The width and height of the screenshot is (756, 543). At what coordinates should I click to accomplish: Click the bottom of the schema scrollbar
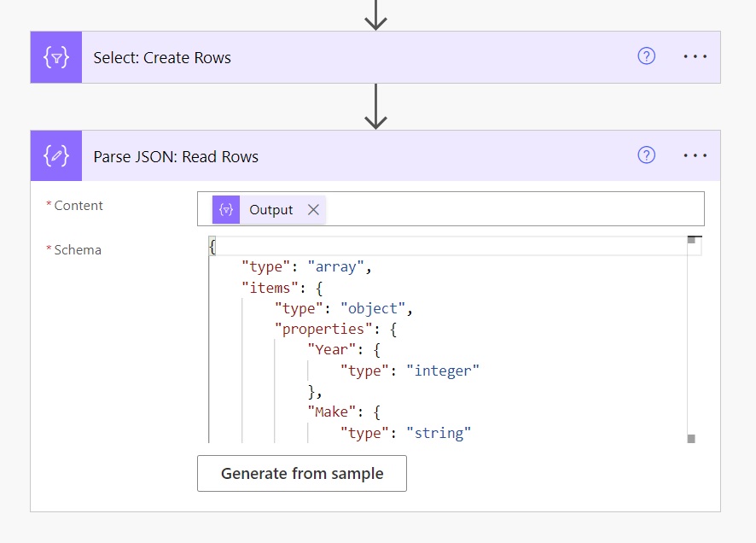(x=691, y=438)
